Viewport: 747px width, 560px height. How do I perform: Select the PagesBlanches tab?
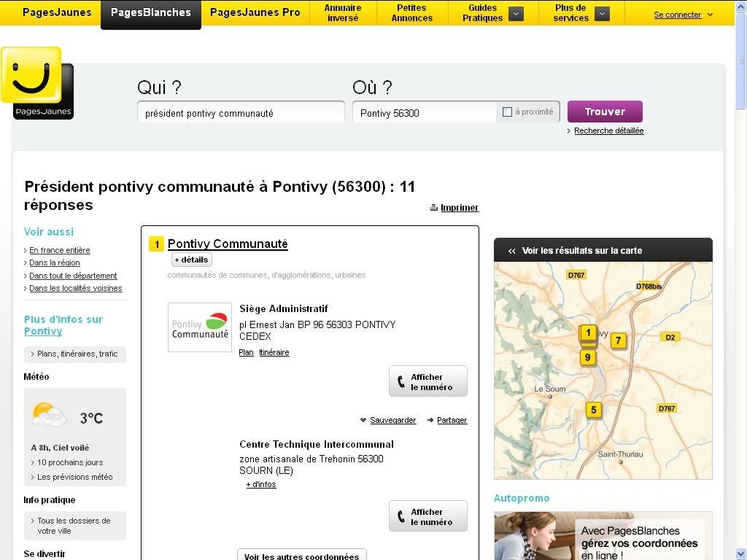[x=151, y=15]
